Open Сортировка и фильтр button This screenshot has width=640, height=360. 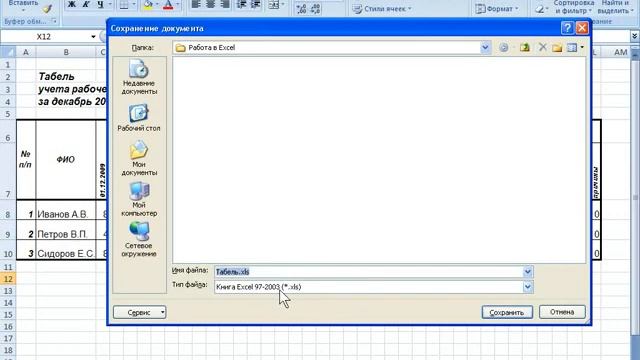[573, 7]
